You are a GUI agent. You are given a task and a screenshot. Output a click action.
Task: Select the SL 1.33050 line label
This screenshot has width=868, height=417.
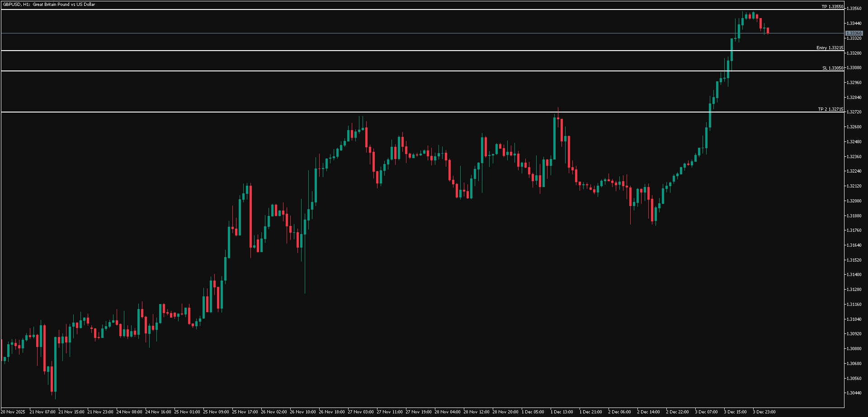click(832, 68)
